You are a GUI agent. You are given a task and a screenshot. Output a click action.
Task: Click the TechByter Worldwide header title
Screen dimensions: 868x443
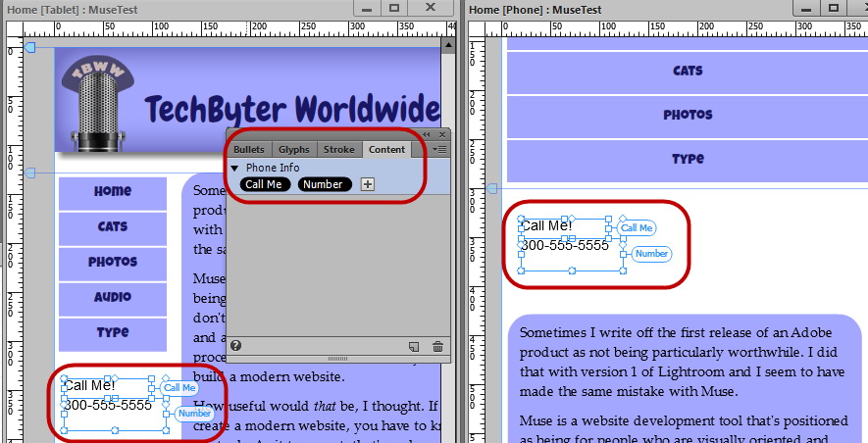[292, 109]
